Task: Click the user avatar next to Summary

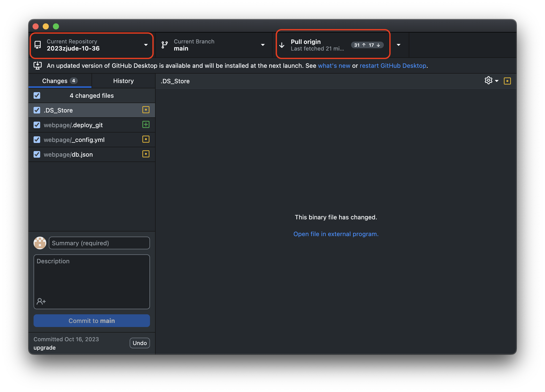Action: coord(40,243)
